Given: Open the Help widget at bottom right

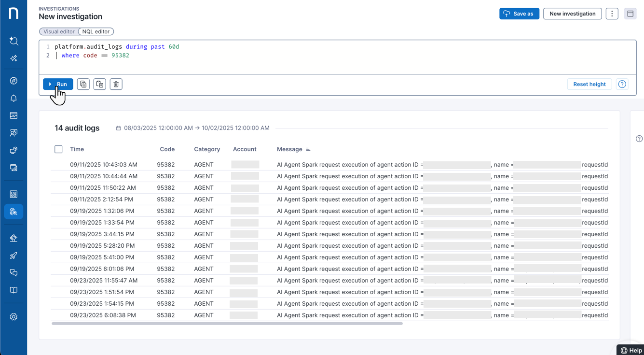Looking at the screenshot, I should pos(631,350).
